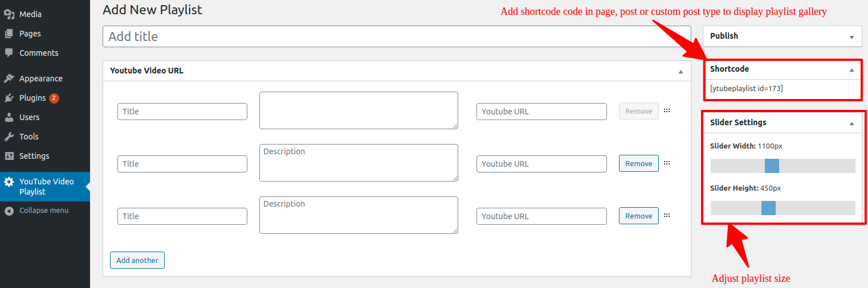Click the Appearance paintbrush icon

(9, 79)
